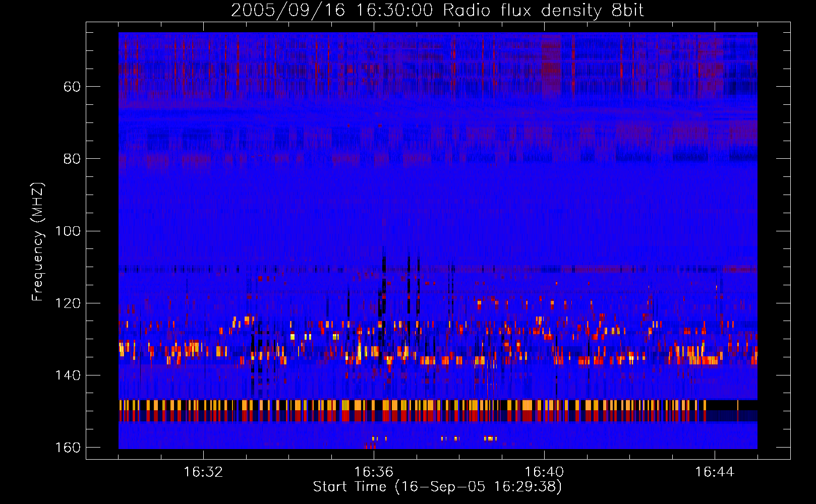Click the 16:40 time tick label
This screenshot has height=504, width=816.
point(544,472)
